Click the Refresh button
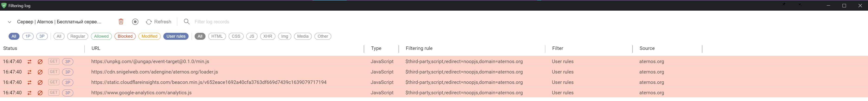This screenshot has width=868, height=101. [158, 22]
